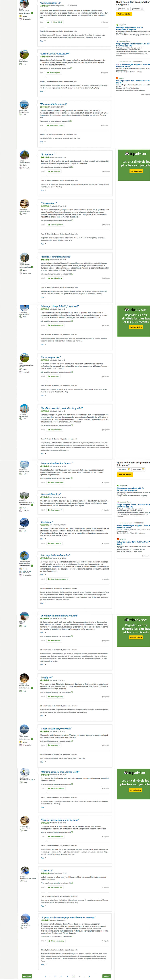150x980 pixels.
Task: Click Merci thumbs-up for carla e
Action: (54, 171)
